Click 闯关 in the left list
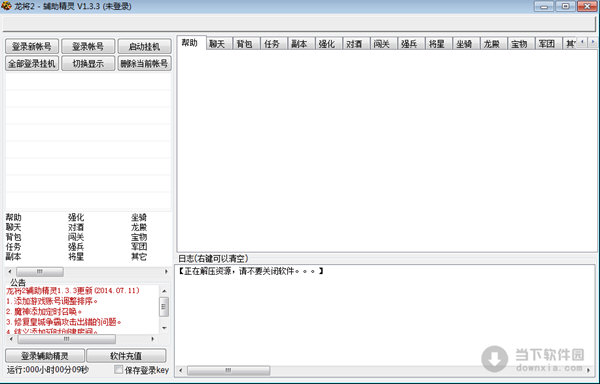The width and height of the screenshot is (600, 384). 76,237
